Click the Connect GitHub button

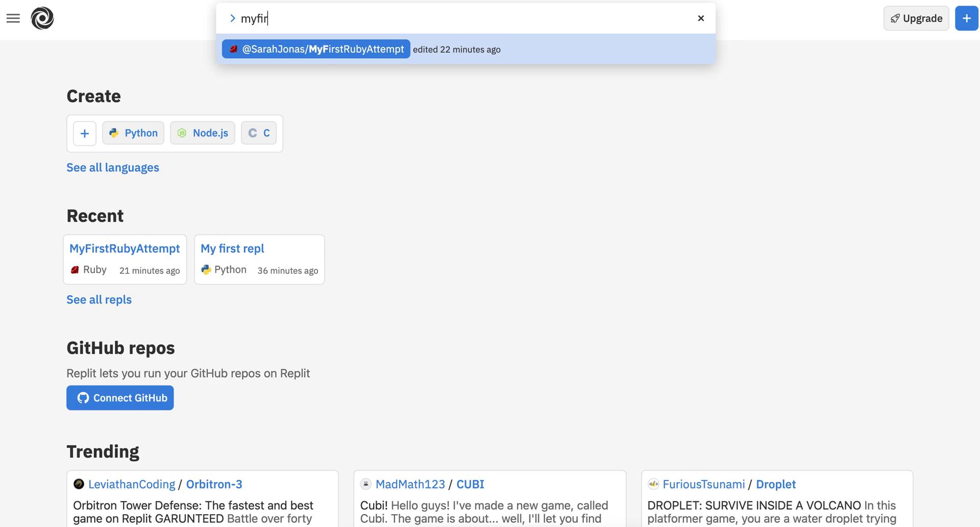pyautogui.click(x=120, y=398)
